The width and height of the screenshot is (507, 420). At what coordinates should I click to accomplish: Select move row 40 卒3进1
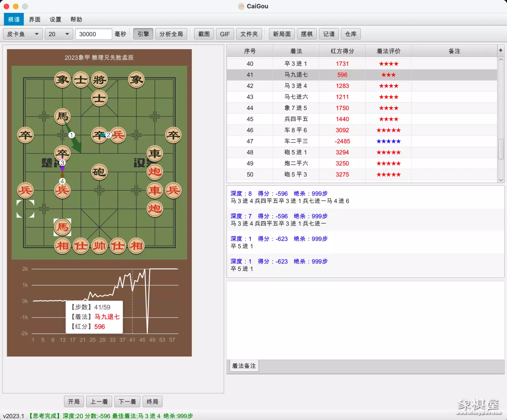pyautogui.click(x=362, y=64)
